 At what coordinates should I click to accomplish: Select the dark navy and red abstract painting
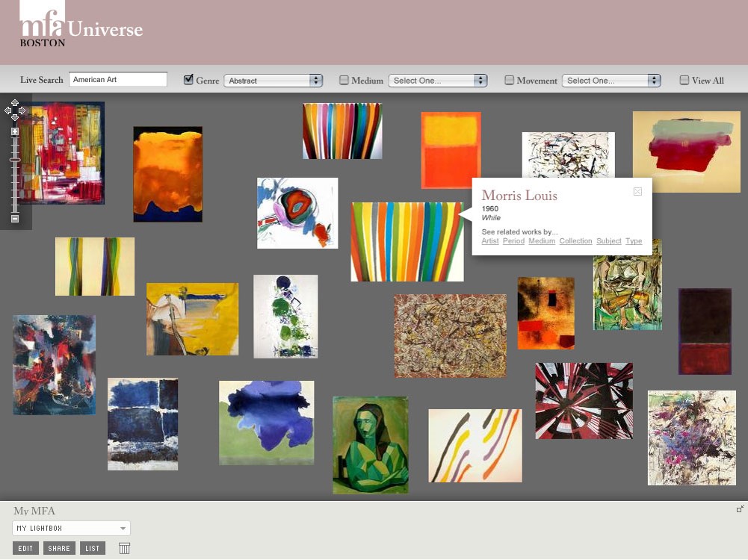pyautogui.click(x=54, y=364)
